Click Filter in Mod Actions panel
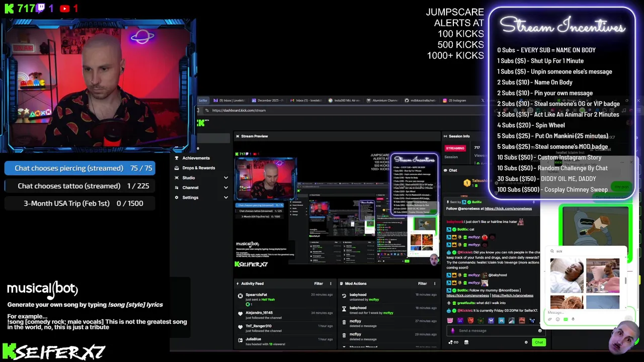This screenshot has height=362, width=644. 422,284
